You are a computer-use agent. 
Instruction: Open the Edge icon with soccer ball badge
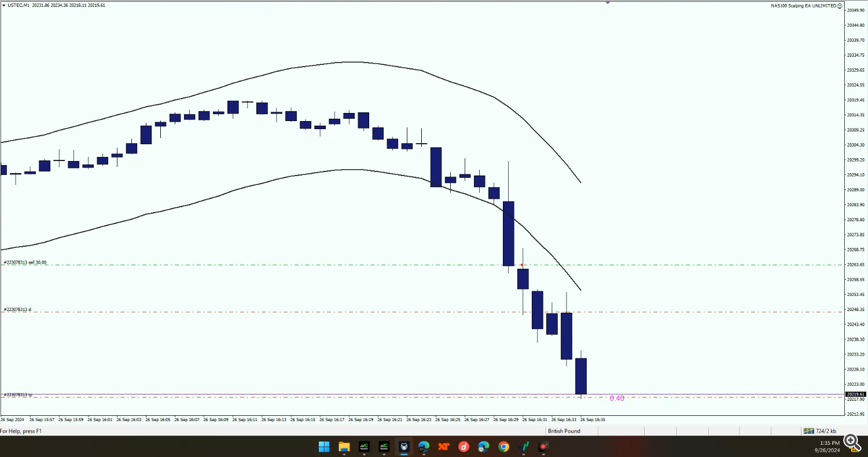pyautogui.click(x=484, y=447)
